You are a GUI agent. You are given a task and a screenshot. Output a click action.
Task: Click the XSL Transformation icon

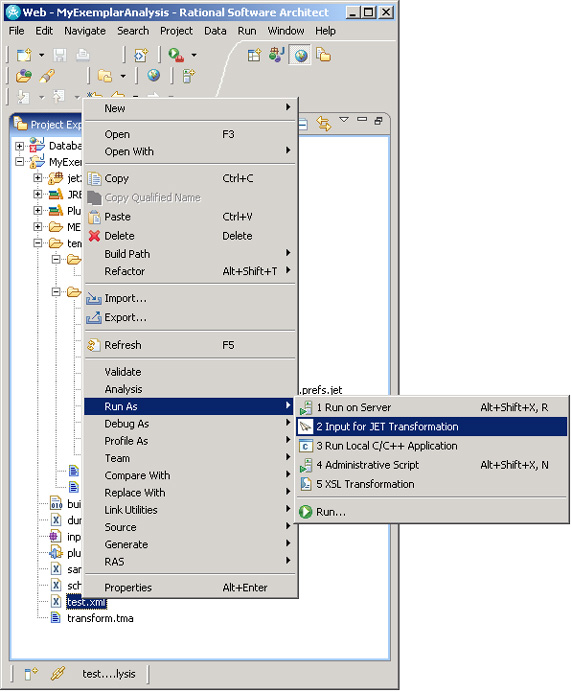pos(305,484)
